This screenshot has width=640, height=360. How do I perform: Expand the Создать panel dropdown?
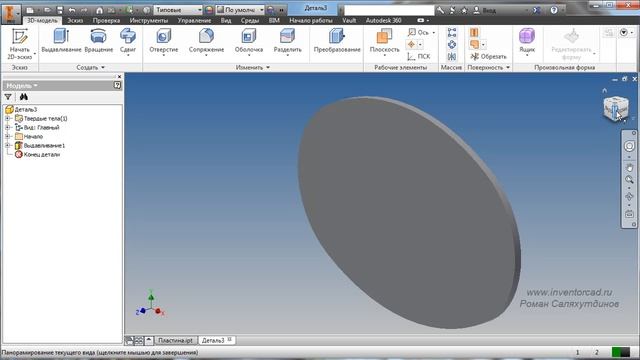(91, 67)
